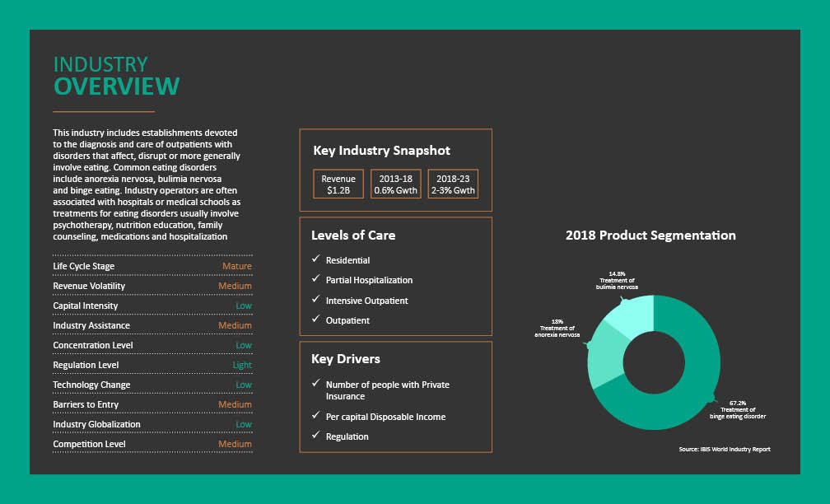Screen dimensions: 830x504
Task: Click the checkmark beside Residential
Action: (315, 259)
